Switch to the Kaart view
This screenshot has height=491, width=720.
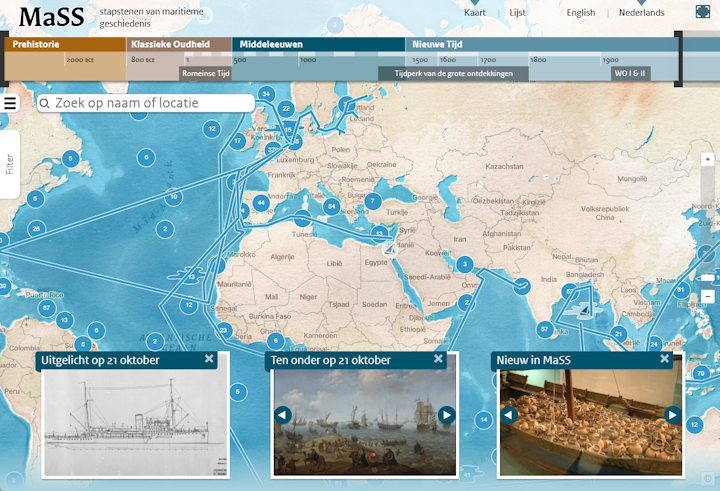click(x=474, y=13)
